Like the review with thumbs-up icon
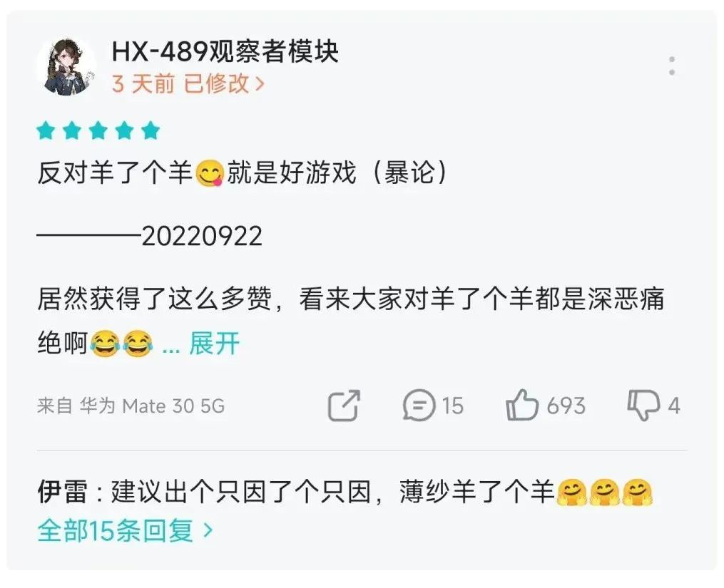The width and height of the screenshot is (724, 588). 521,405
